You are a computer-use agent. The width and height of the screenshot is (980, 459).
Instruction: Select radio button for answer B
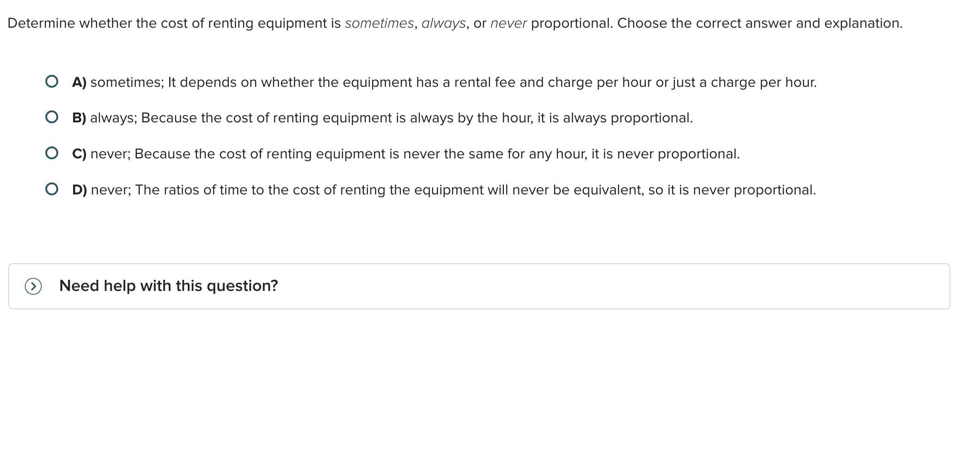(x=52, y=117)
